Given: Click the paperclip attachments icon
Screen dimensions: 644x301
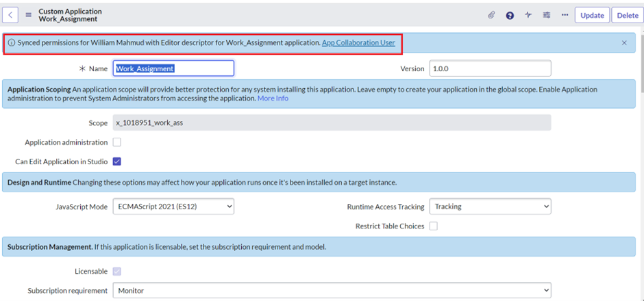Looking at the screenshot, I should [x=491, y=15].
